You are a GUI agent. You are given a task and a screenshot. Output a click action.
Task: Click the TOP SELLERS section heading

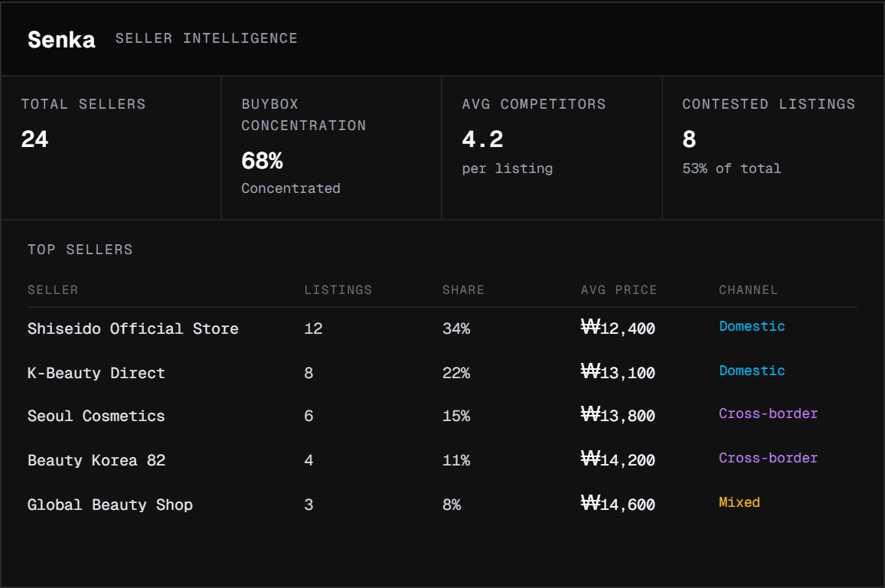pos(80,250)
